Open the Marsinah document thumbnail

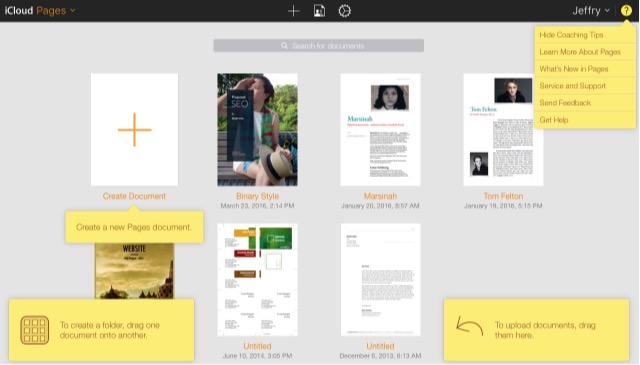tap(380, 130)
